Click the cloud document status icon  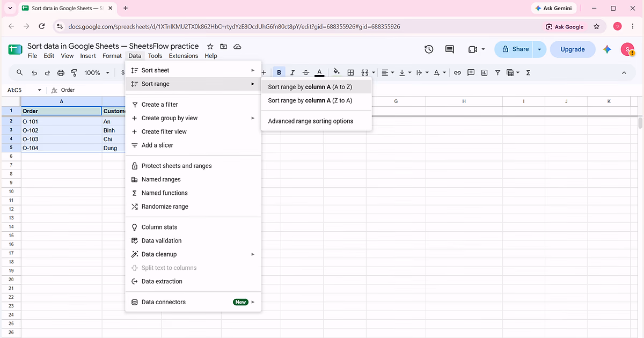[x=237, y=47]
